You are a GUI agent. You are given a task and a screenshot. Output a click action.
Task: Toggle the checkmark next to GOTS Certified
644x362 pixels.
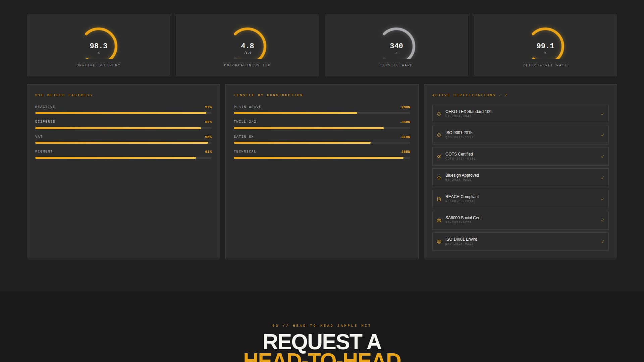(x=603, y=156)
